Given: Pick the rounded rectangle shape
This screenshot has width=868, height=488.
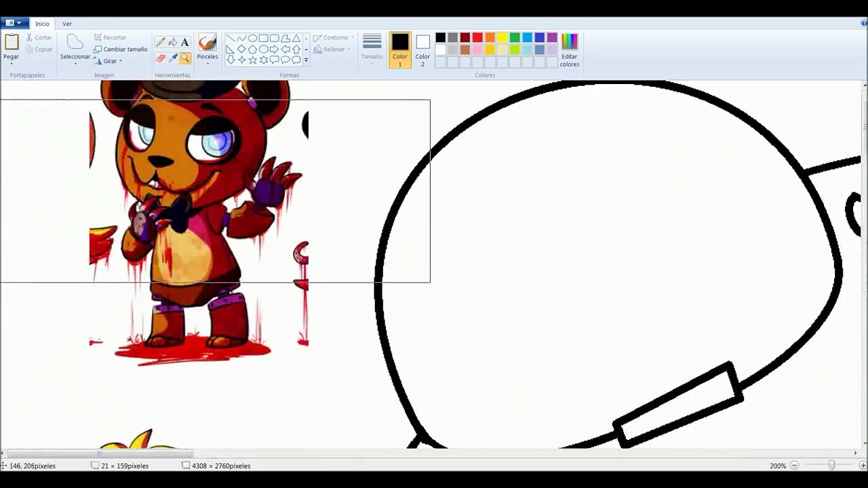Looking at the screenshot, I should (275, 39).
